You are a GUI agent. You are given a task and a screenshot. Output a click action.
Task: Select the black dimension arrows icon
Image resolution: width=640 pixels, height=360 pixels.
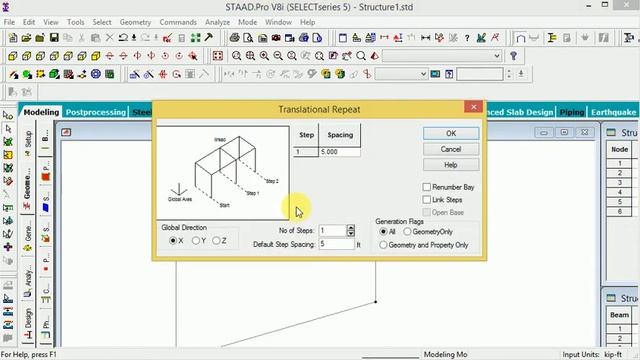[x=425, y=38]
